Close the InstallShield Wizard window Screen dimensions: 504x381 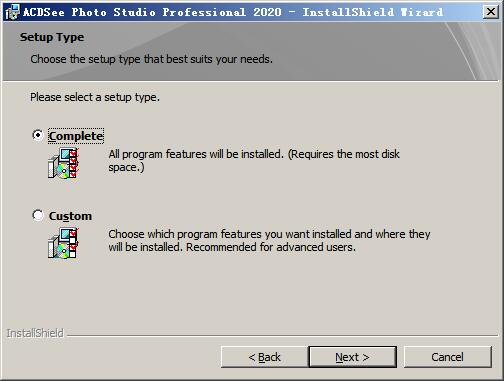click(491, 12)
